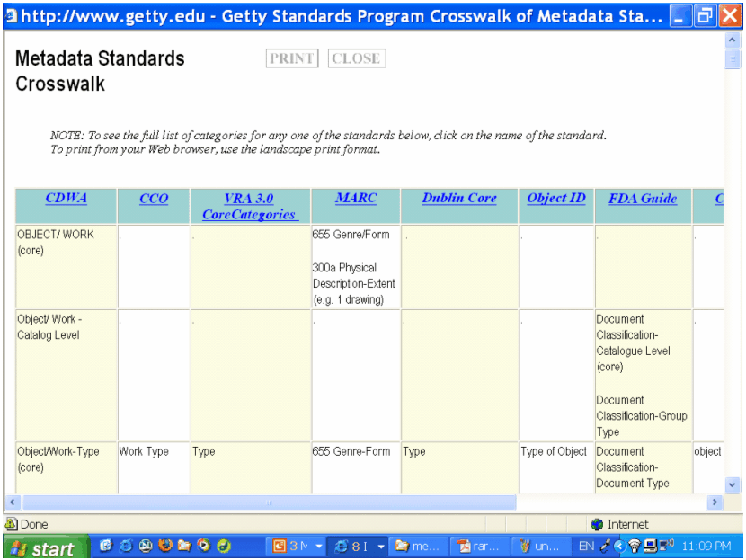
Task: Switch to Internet Explorer taskbar group
Action: 352,547
